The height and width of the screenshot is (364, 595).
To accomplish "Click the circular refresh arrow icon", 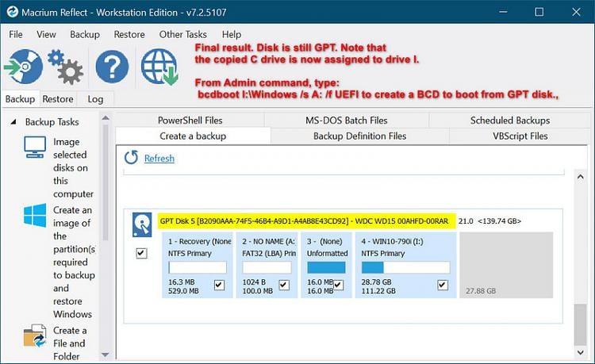I will tap(131, 157).
